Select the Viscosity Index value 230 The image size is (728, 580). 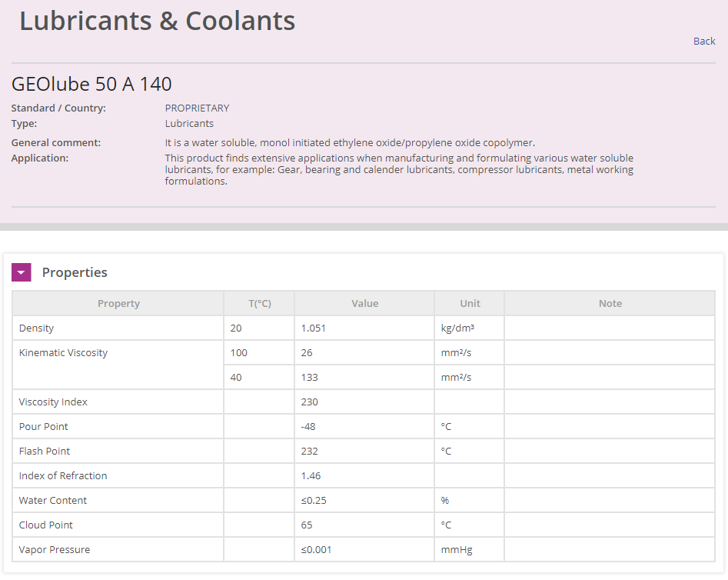(310, 402)
